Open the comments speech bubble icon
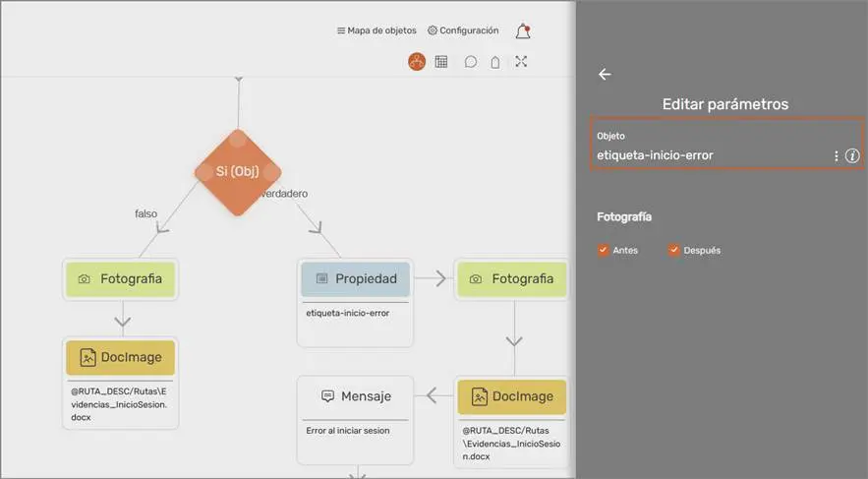The width and height of the screenshot is (868, 479). (x=471, y=62)
